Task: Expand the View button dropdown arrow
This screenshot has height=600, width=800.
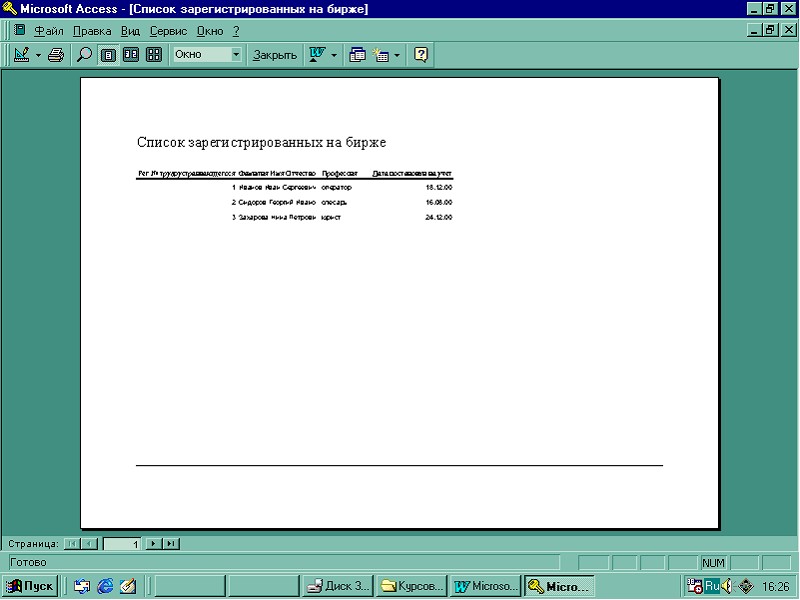Action: pyautogui.click(x=38, y=55)
